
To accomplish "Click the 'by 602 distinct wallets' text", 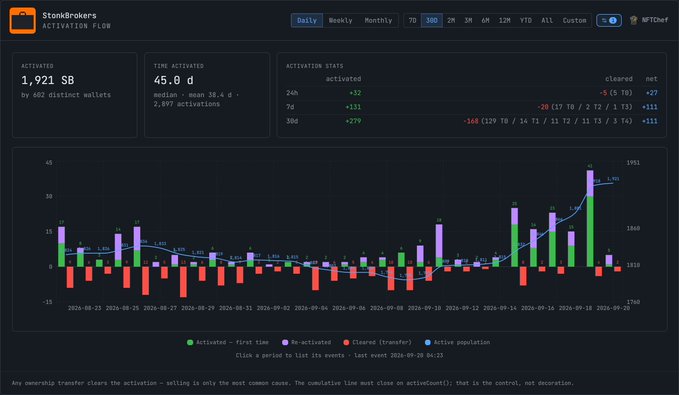I will (66, 95).
